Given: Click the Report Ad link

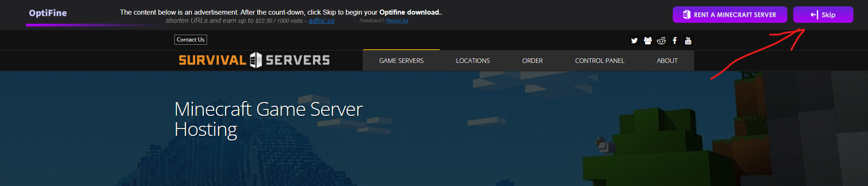Looking at the screenshot, I should coord(397,21).
